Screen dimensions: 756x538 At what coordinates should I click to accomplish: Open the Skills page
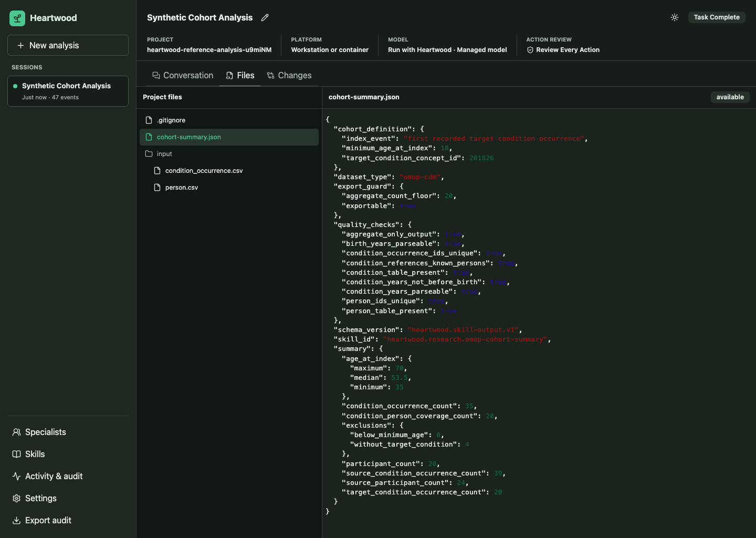[x=68, y=454]
